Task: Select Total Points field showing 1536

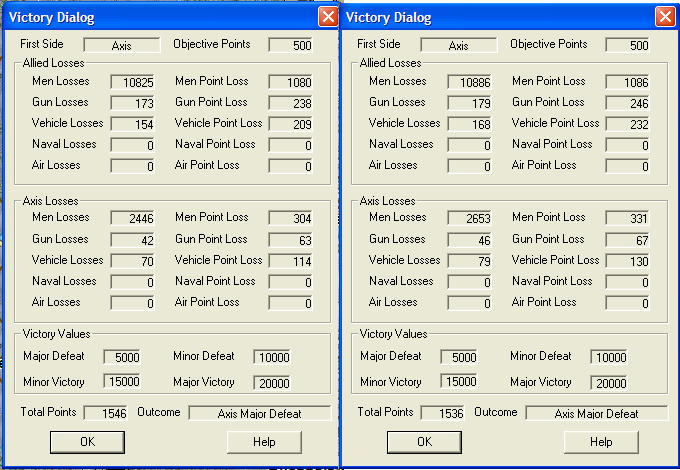Action: [x=442, y=413]
